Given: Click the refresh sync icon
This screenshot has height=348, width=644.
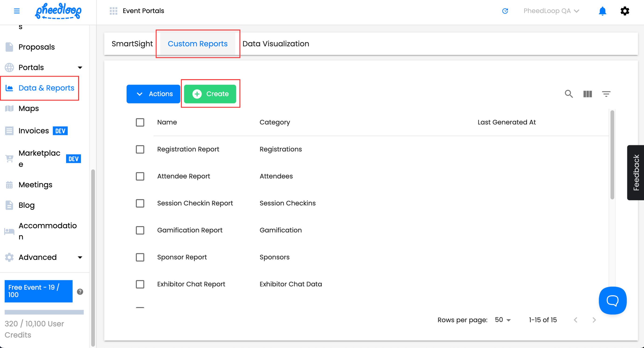Looking at the screenshot, I should (x=505, y=11).
